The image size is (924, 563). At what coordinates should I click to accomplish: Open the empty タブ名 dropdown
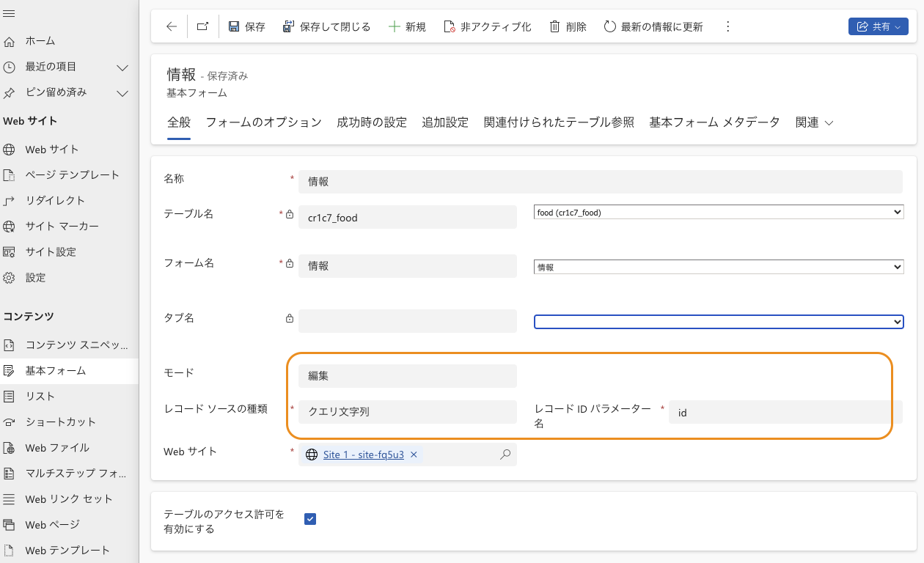pyautogui.click(x=718, y=322)
